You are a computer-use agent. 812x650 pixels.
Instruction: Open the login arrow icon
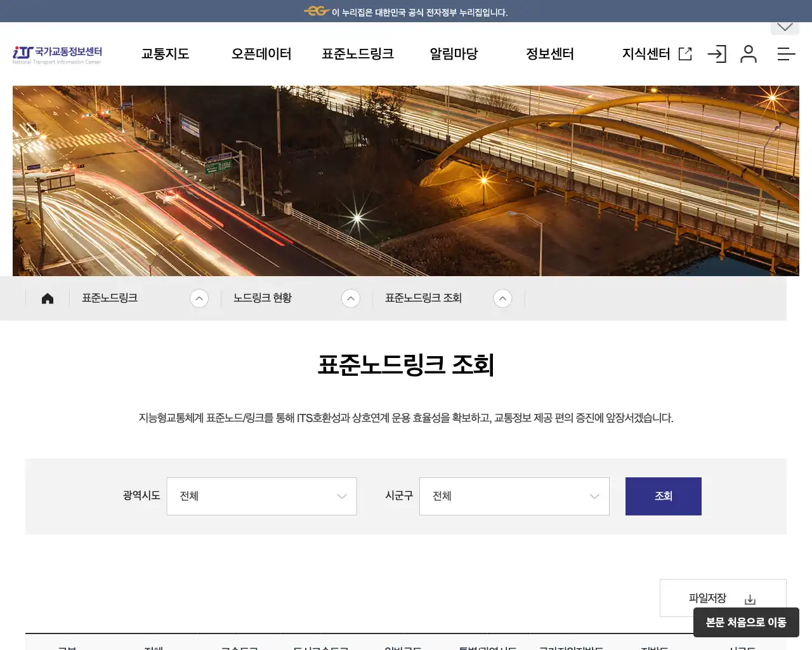coord(717,54)
